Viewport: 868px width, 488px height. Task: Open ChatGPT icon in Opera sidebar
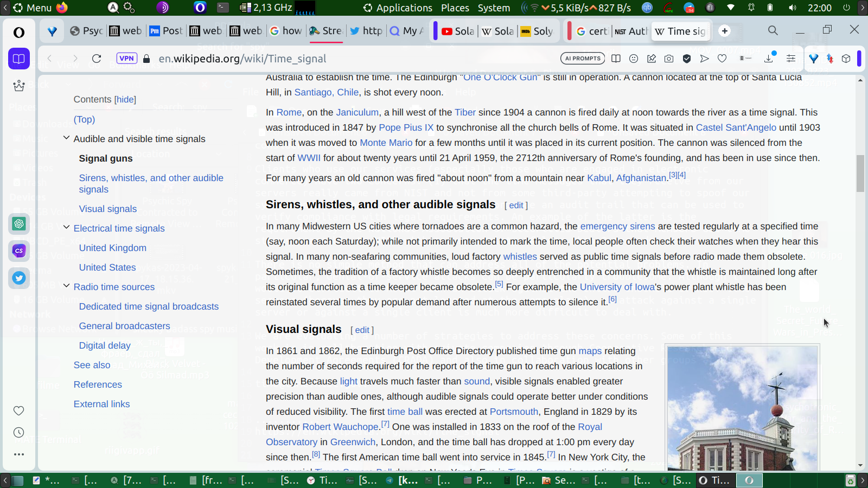19,223
